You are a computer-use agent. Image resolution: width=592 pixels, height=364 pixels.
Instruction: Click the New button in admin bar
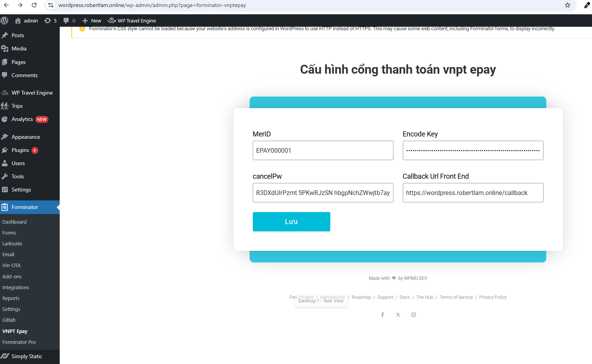[92, 21]
